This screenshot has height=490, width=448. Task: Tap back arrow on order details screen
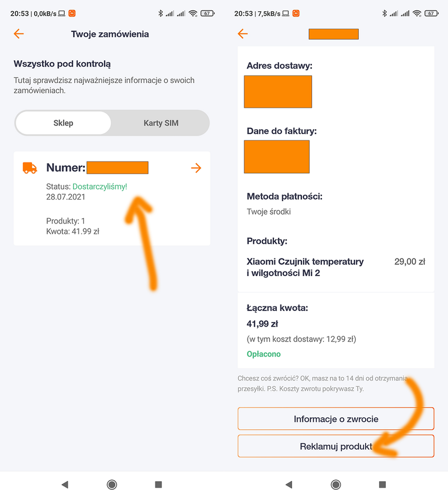point(243,34)
